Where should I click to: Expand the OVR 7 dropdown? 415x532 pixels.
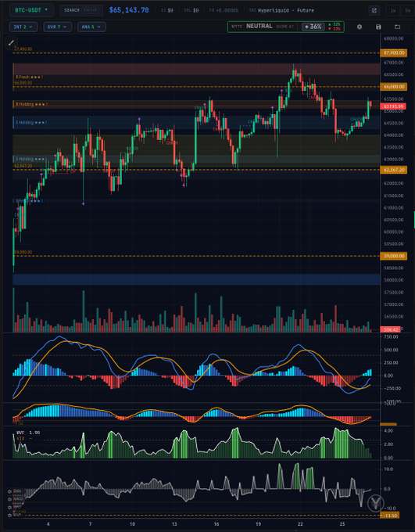click(x=57, y=27)
